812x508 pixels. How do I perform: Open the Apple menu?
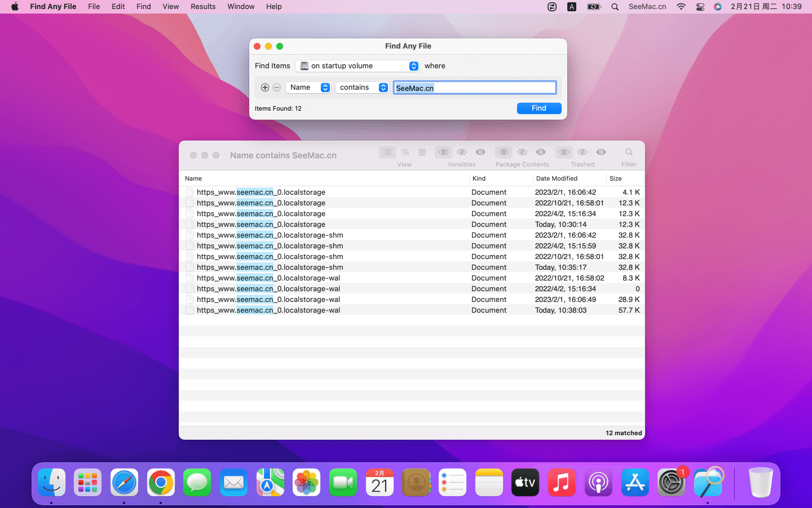tap(15, 7)
